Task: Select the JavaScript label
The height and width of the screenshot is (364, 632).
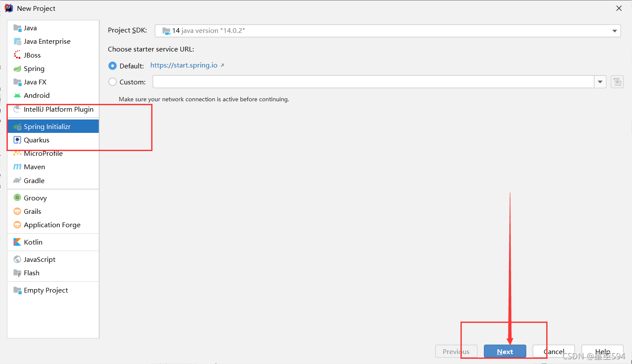Action: click(x=39, y=260)
